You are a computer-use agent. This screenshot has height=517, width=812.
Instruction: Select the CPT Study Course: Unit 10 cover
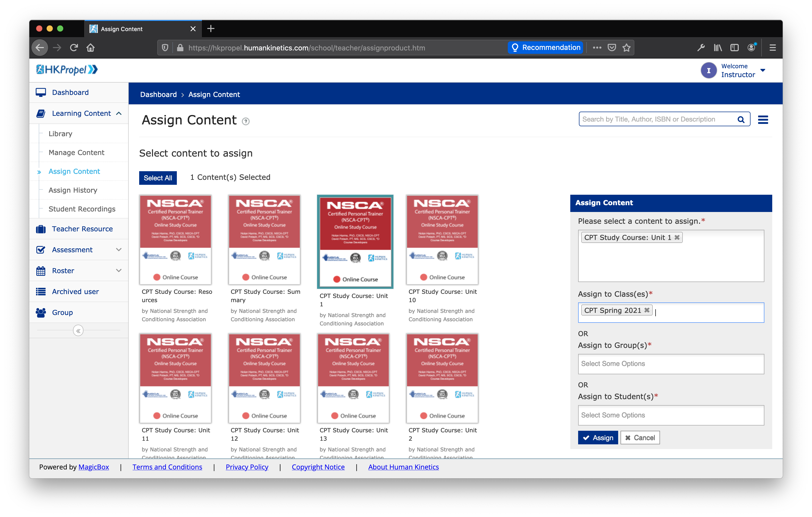[x=442, y=240]
